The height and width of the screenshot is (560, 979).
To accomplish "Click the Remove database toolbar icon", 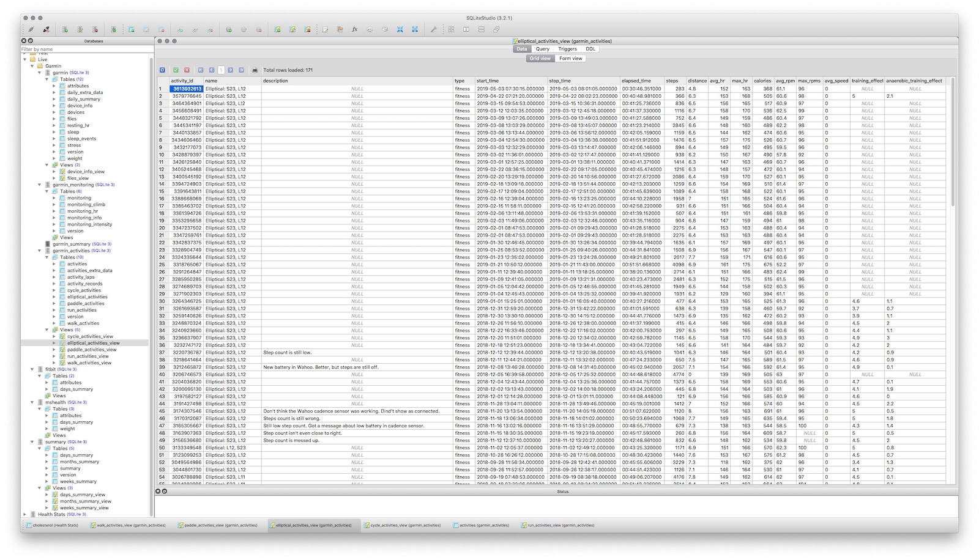I will click(x=95, y=29).
